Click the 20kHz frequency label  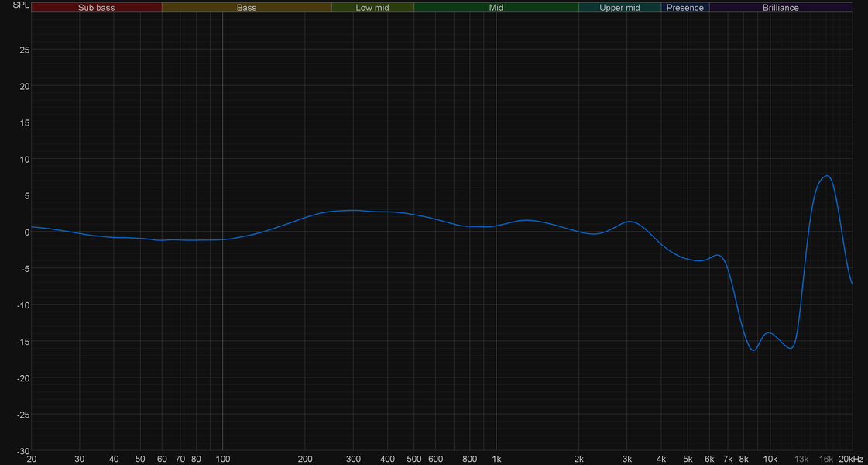click(851, 459)
